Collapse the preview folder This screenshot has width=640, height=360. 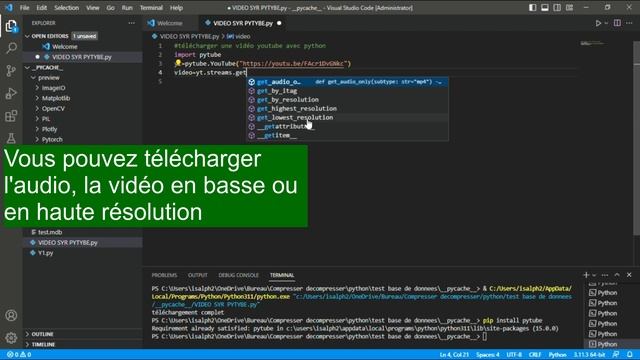33,78
